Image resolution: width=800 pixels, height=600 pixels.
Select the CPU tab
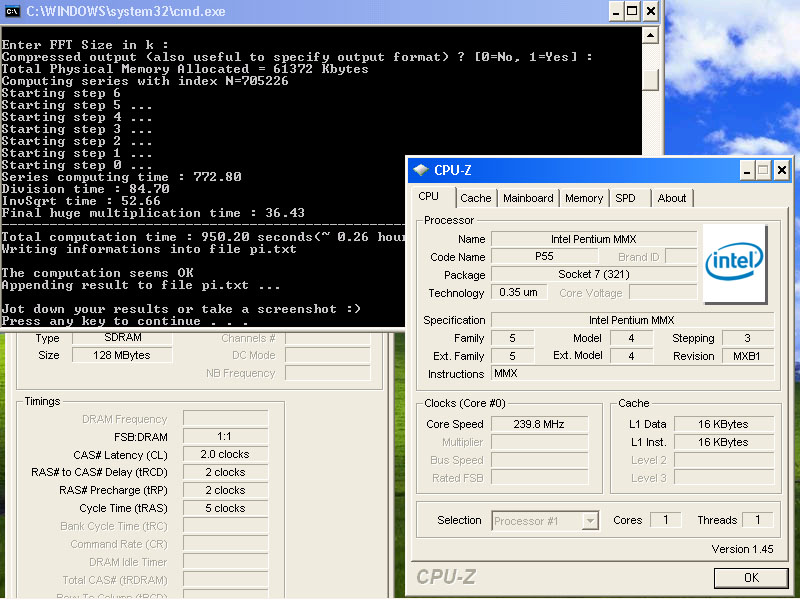click(x=429, y=196)
